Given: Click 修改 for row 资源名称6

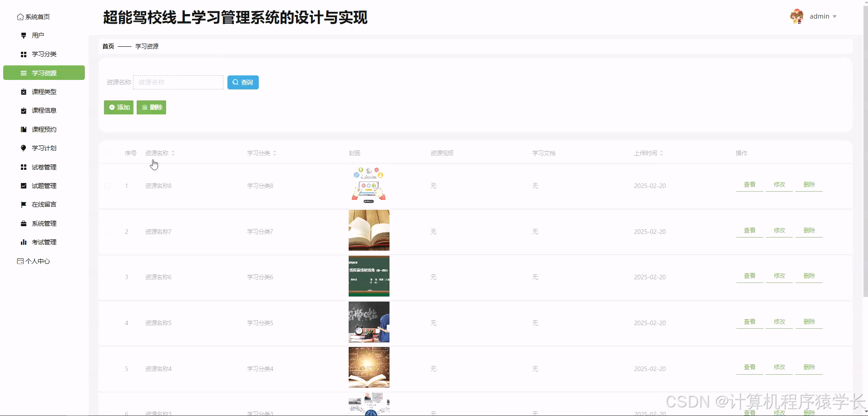Looking at the screenshot, I should 779,276.
